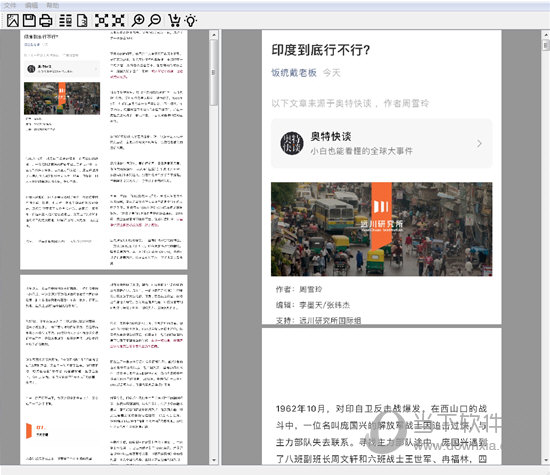Click the page document icon
This screenshot has height=475, width=550.
(x=82, y=21)
